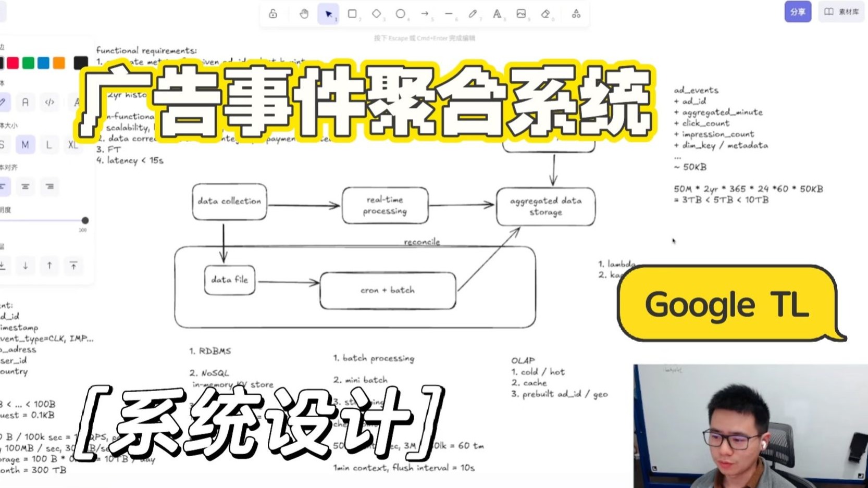Click '= 3TB < 5TB < 10TB' text
This screenshot has width=868, height=488.
[x=721, y=200]
